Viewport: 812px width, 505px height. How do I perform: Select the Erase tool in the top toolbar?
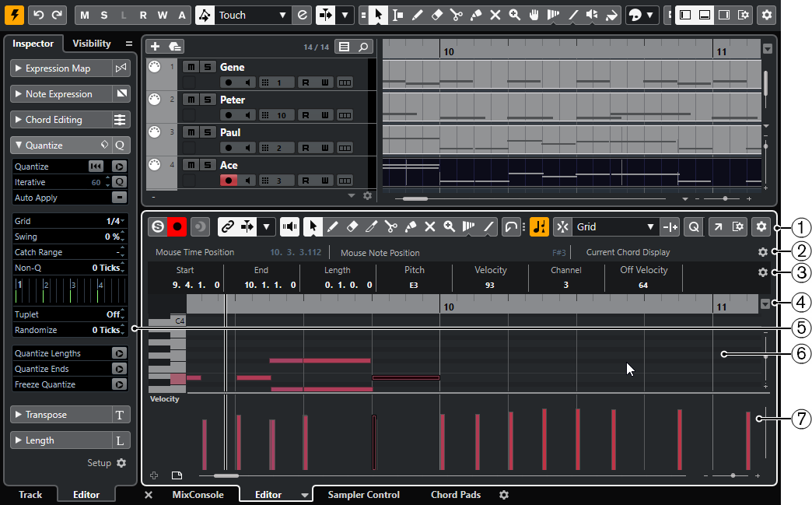pos(436,15)
